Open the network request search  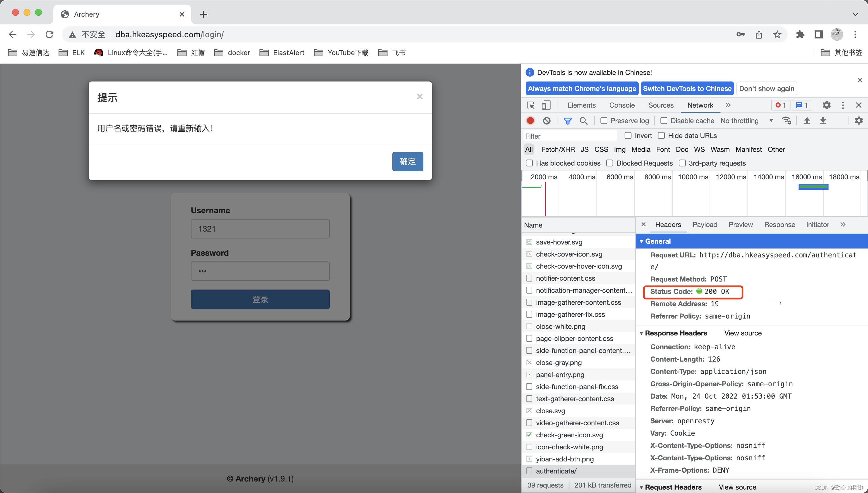(x=584, y=121)
